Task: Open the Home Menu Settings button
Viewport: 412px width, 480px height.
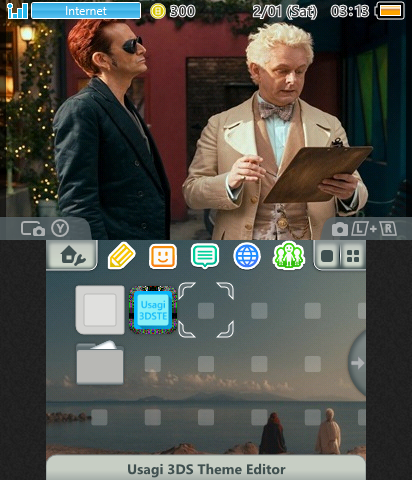Action: [x=72, y=255]
